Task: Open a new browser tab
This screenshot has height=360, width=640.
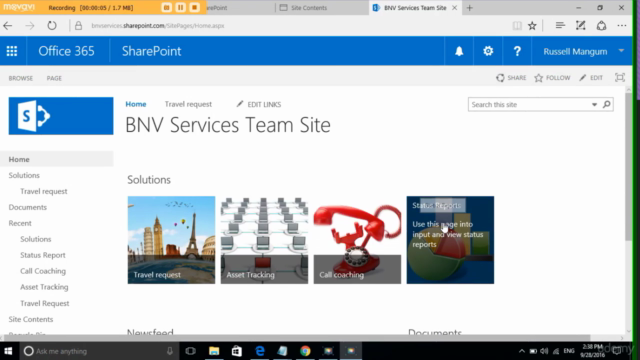Action: [x=469, y=8]
